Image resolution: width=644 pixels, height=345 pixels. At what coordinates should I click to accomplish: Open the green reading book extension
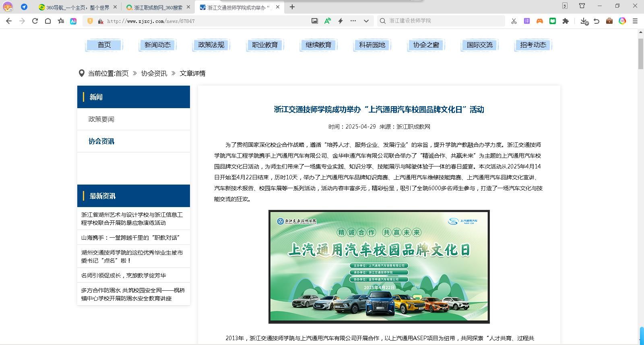[553, 21]
